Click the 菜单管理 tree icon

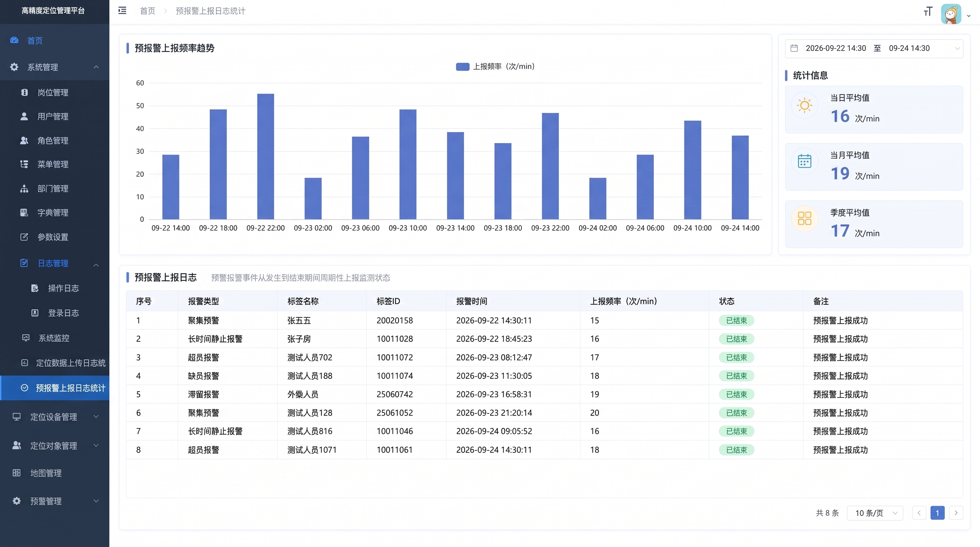tap(24, 164)
